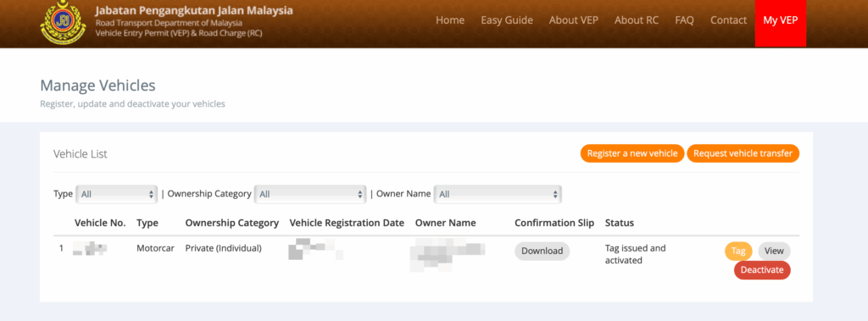This screenshot has width=868, height=321.
Task: Expand the Ownership Category filter dropdown
Action: tap(310, 194)
